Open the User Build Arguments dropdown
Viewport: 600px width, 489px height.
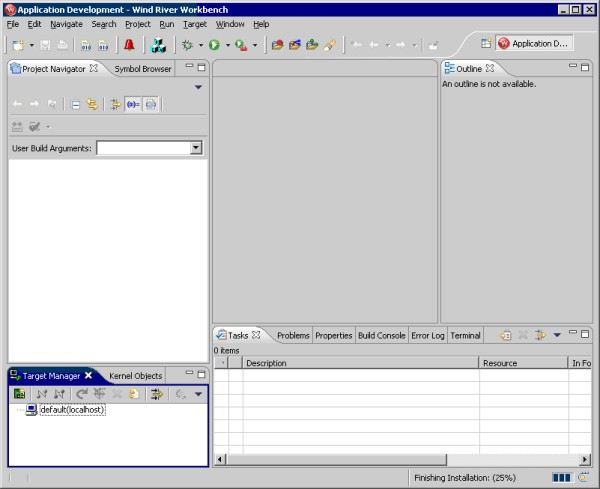pos(196,148)
